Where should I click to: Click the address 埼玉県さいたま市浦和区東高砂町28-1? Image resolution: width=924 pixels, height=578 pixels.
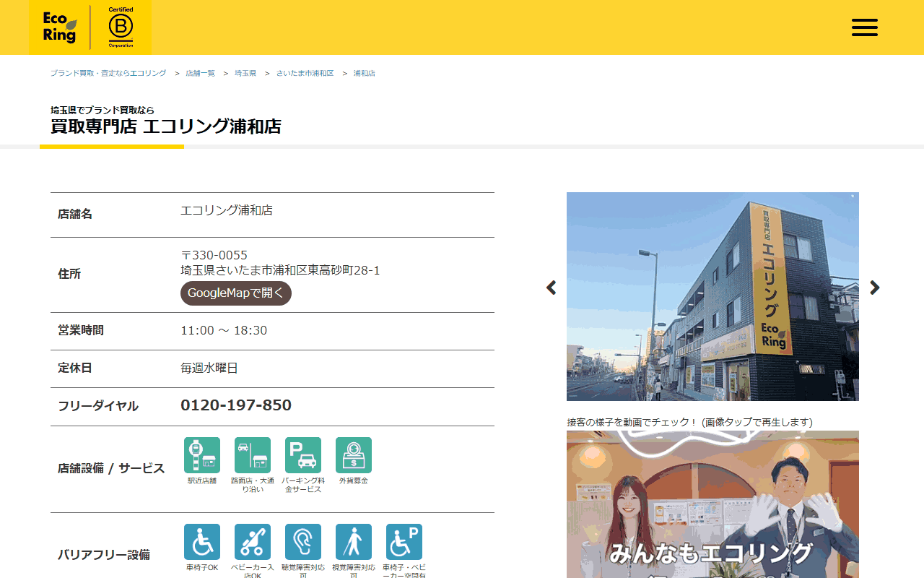tap(280, 270)
